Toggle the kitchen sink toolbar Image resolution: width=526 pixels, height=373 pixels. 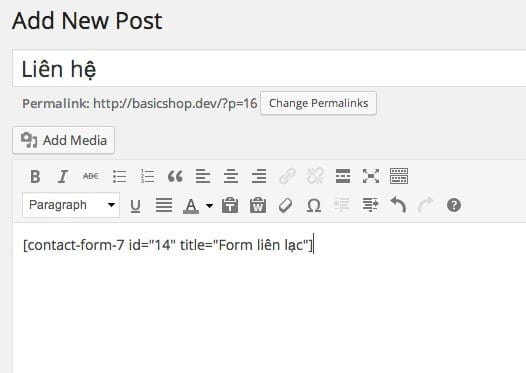coord(399,176)
